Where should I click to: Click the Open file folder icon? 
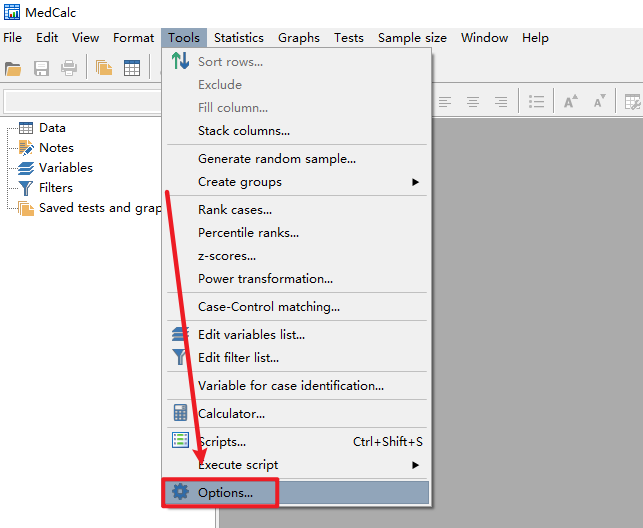point(13,69)
